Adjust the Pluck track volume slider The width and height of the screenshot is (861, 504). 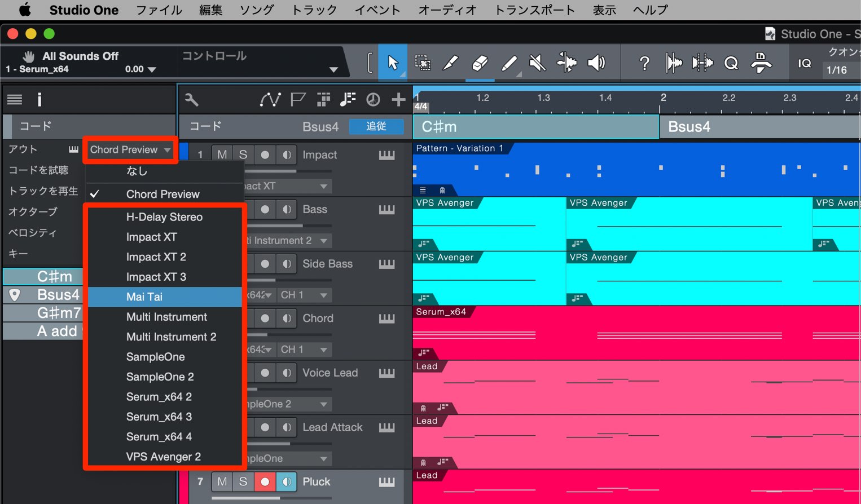[x=271, y=498]
